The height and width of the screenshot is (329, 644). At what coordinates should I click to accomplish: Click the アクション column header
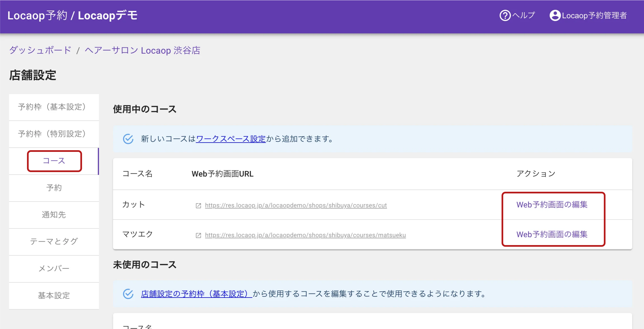coord(536,174)
